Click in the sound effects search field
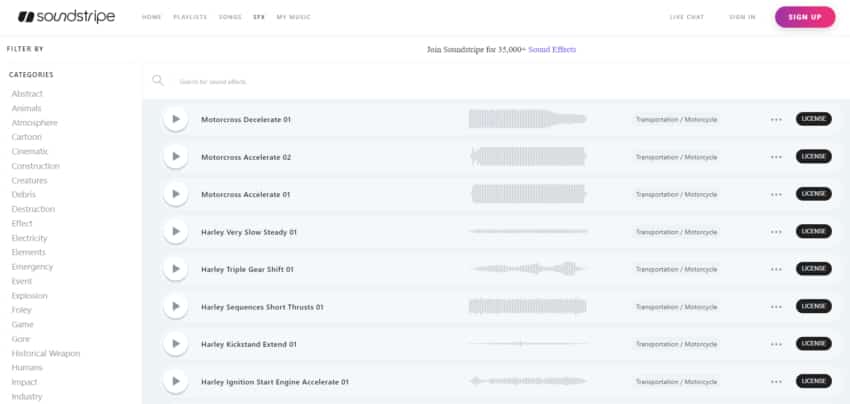The height and width of the screenshot is (404, 850). pos(400,81)
